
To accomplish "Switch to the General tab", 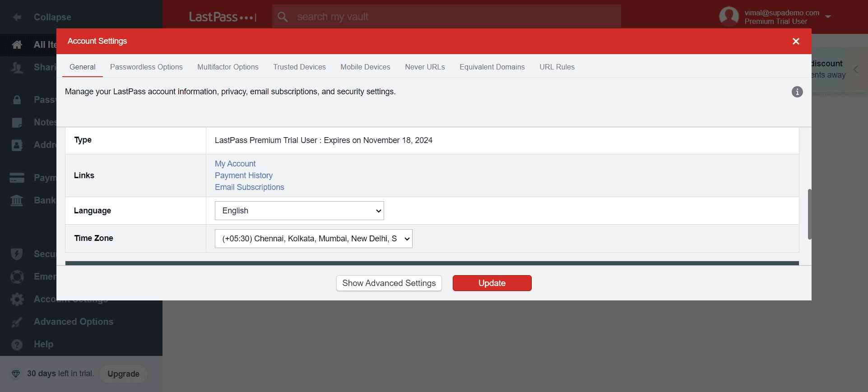I will pyautogui.click(x=83, y=67).
